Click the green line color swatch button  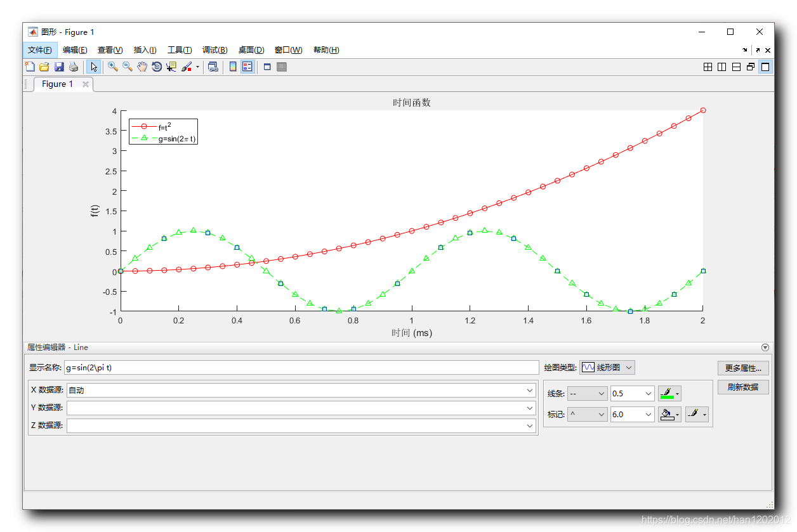[669, 394]
